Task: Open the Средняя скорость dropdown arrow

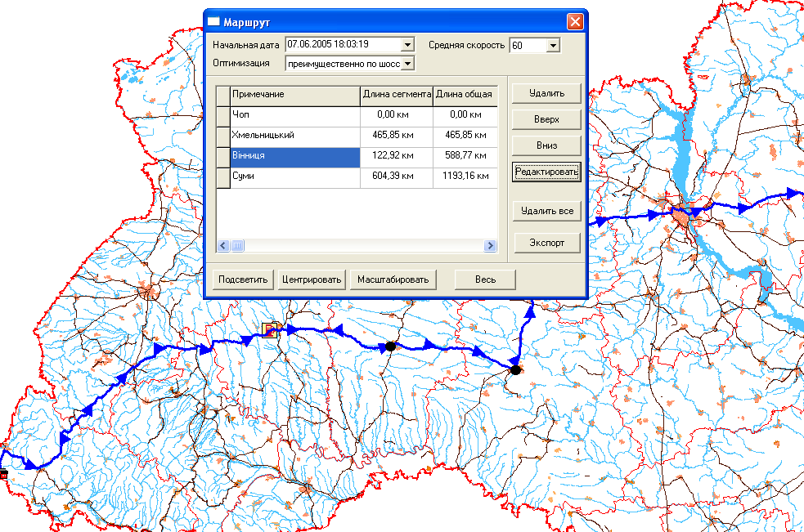Action: pos(553,45)
